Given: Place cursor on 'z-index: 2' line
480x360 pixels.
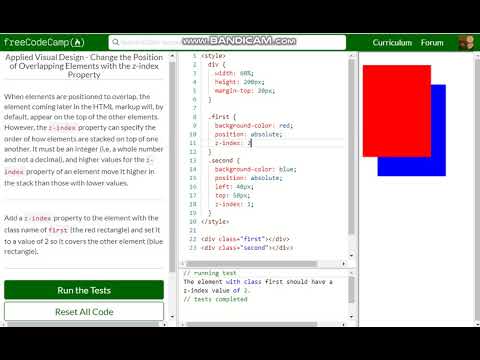Looking at the screenshot, I should pos(233,143).
